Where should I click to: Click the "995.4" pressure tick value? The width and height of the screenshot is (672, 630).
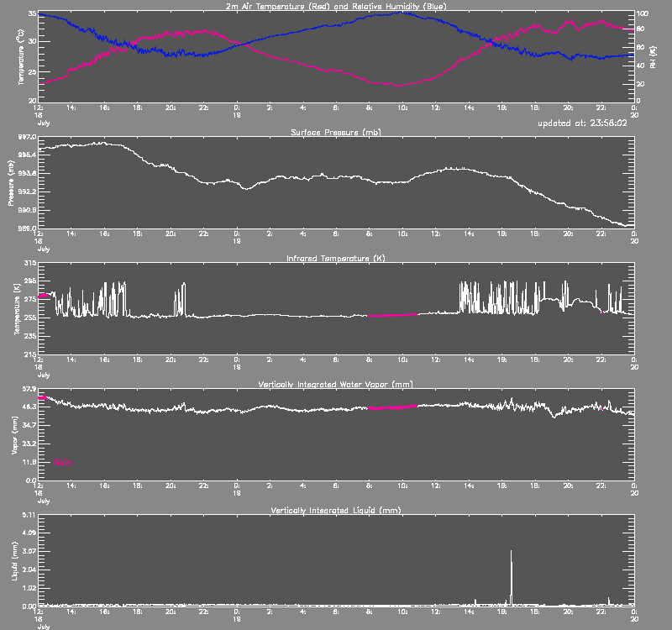click(x=28, y=155)
